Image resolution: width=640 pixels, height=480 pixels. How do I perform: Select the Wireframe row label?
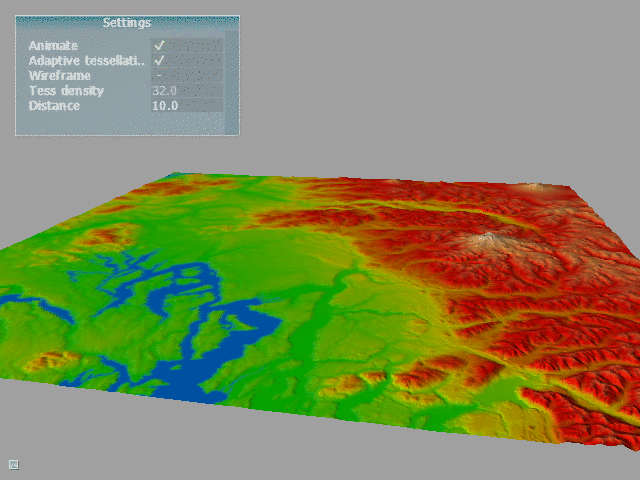[59, 76]
